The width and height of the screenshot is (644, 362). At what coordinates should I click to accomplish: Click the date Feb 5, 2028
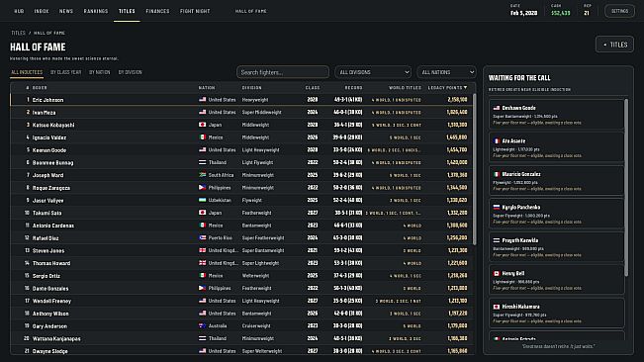click(x=523, y=13)
